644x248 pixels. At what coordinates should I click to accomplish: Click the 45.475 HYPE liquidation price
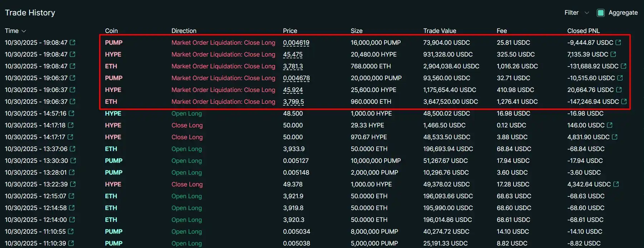[x=293, y=54]
